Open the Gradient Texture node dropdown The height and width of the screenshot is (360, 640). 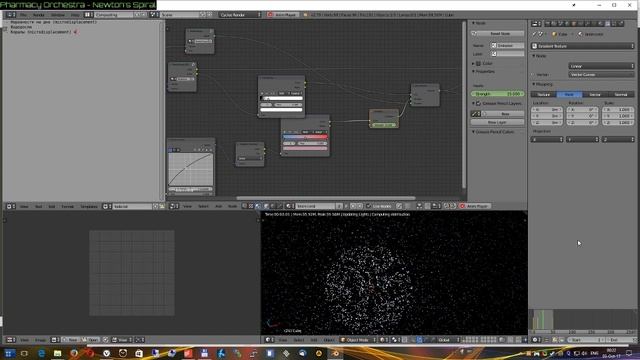pyautogui.click(x=582, y=46)
